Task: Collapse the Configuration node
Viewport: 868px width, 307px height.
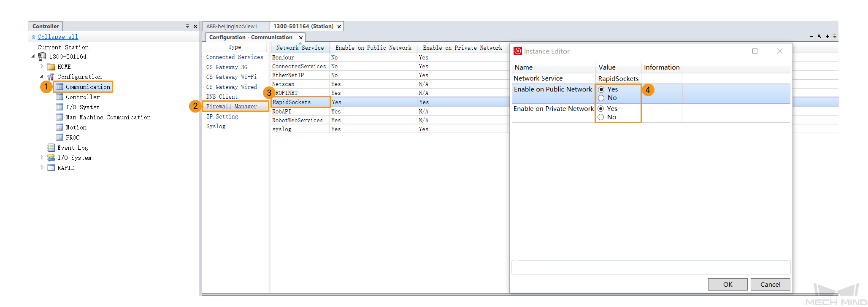Action: (x=42, y=76)
